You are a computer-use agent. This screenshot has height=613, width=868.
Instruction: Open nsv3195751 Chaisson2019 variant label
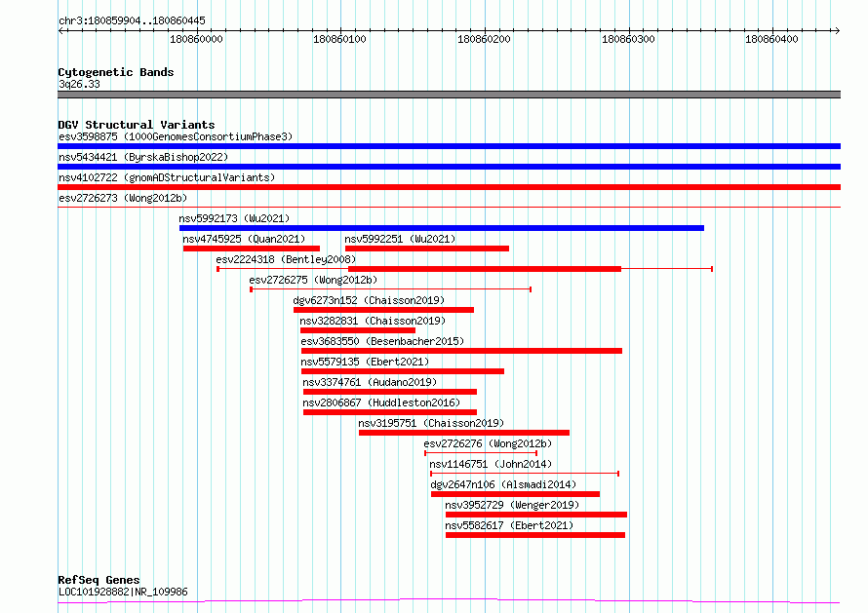(x=431, y=423)
